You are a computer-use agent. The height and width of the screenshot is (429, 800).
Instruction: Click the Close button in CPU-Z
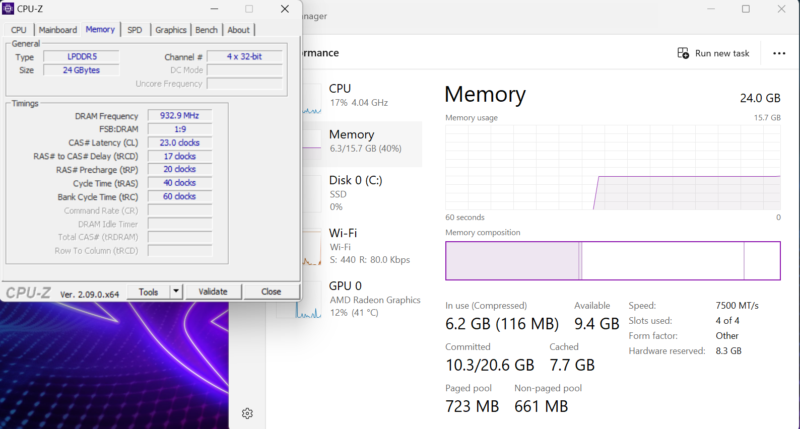[x=270, y=292]
